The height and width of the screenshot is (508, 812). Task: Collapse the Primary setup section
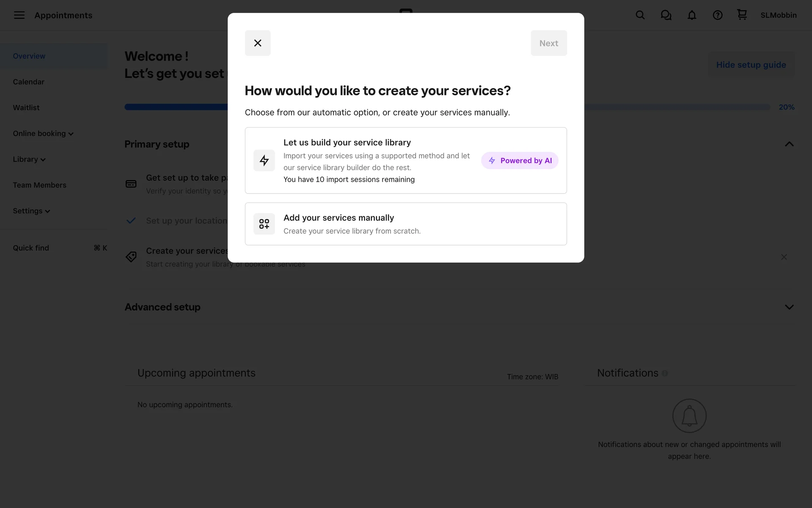789,144
